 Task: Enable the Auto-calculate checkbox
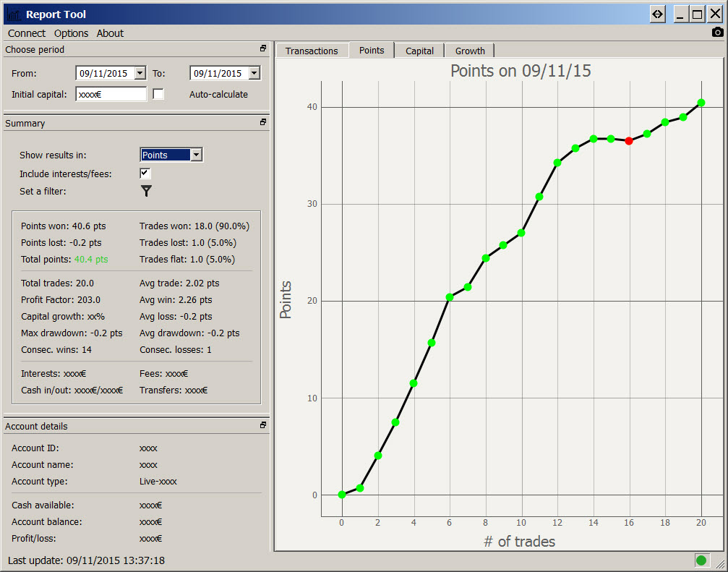tap(158, 94)
